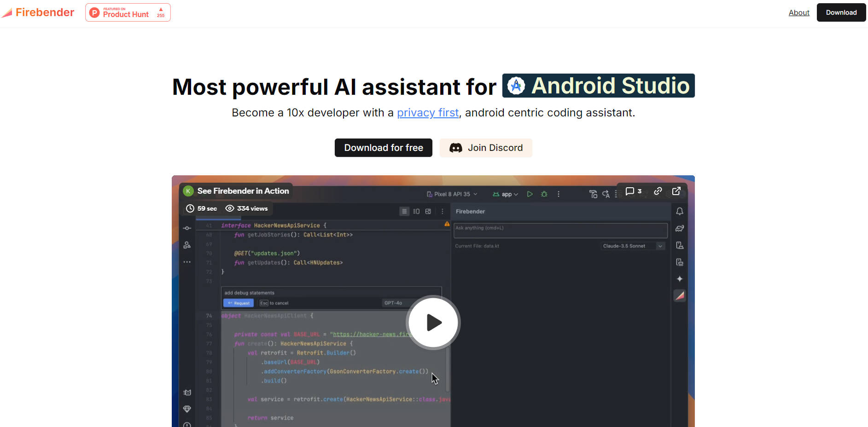Open video in new tab icon
The image size is (868, 427).
676,191
